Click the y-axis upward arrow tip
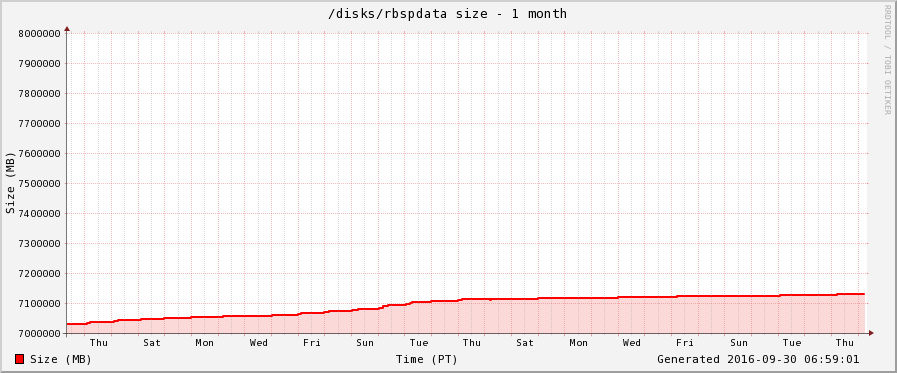897x373 pixels. (x=67, y=28)
